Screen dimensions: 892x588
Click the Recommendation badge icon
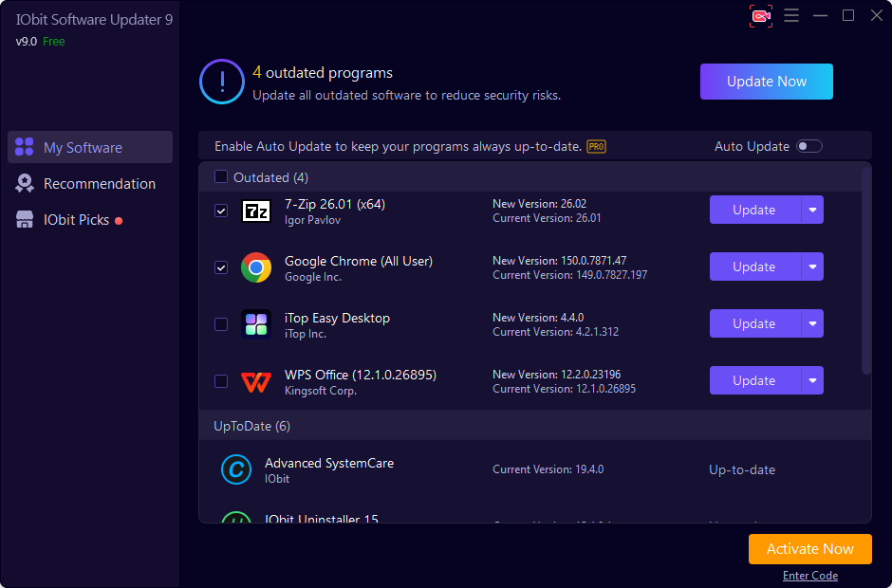pyautogui.click(x=25, y=183)
